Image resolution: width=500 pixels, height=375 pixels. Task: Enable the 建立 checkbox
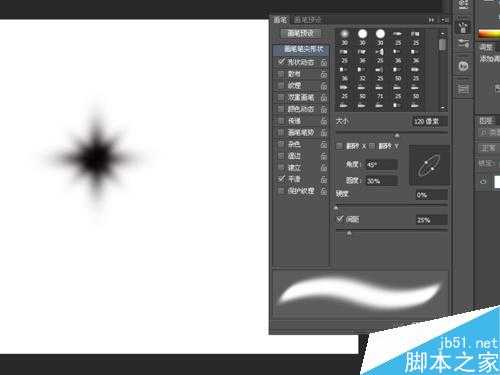pyautogui.click(x=281, y=167)
